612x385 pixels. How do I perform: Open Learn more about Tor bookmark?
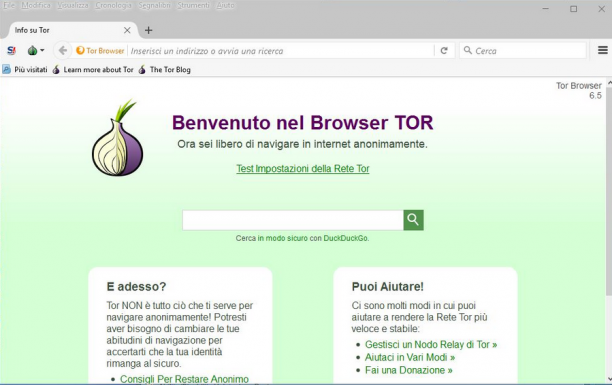tap(93, 70)
